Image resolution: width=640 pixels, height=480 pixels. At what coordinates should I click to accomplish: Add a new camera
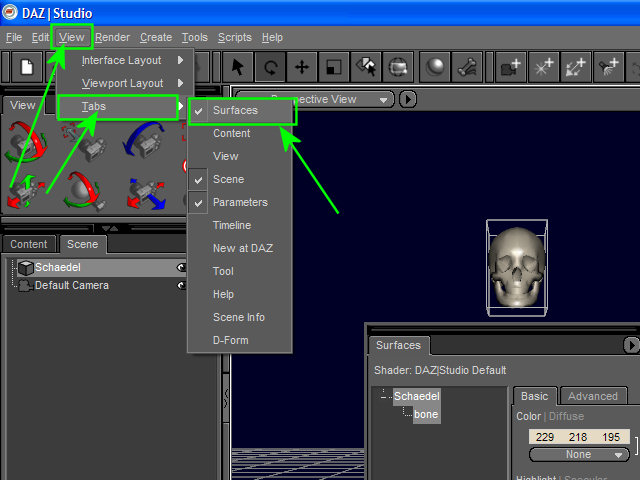point(511,67)
